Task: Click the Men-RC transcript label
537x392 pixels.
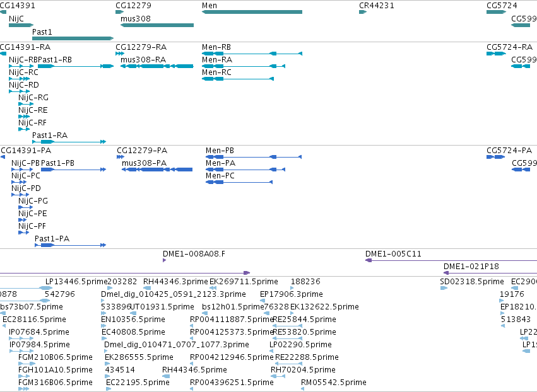Action: tap(216, 72)
